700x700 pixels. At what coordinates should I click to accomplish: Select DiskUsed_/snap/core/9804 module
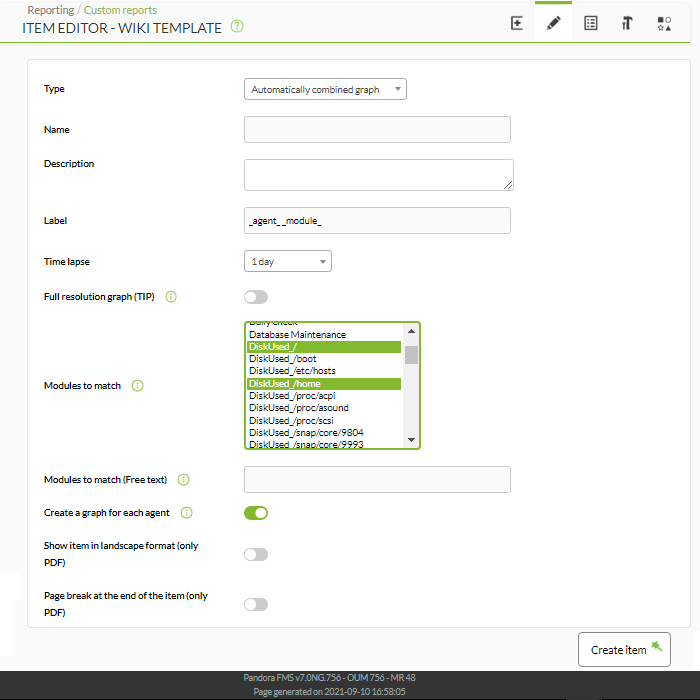coord(324,433)
